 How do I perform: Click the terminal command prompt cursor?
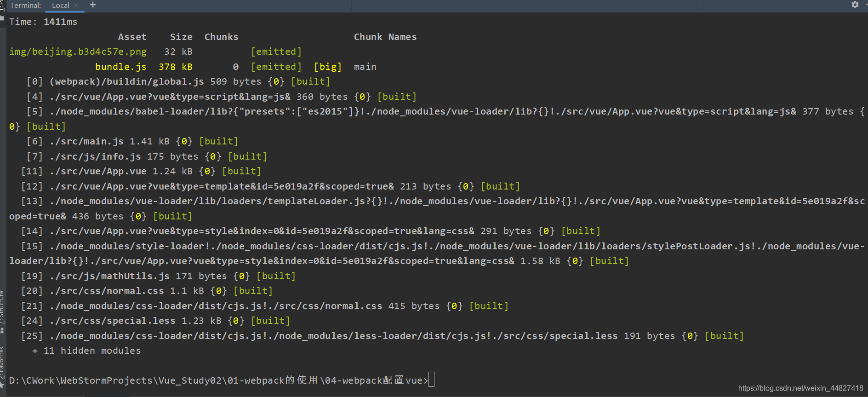[x=431, y=380]
